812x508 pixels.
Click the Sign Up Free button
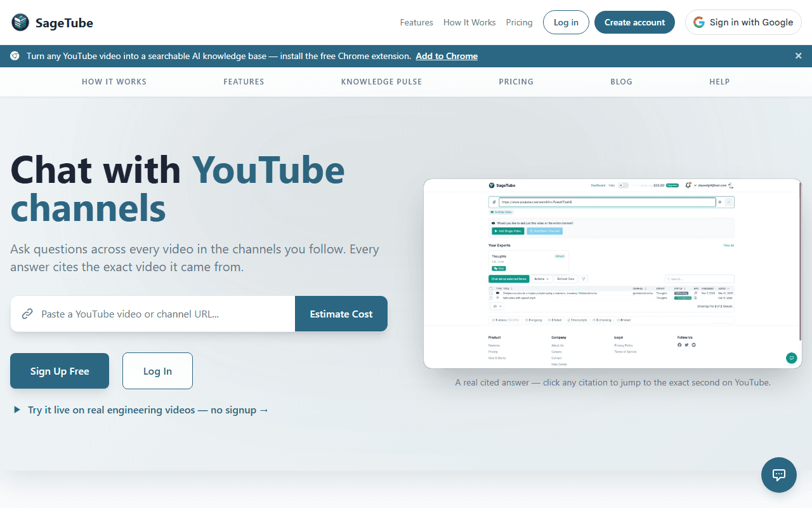click(x=60, y=371)
